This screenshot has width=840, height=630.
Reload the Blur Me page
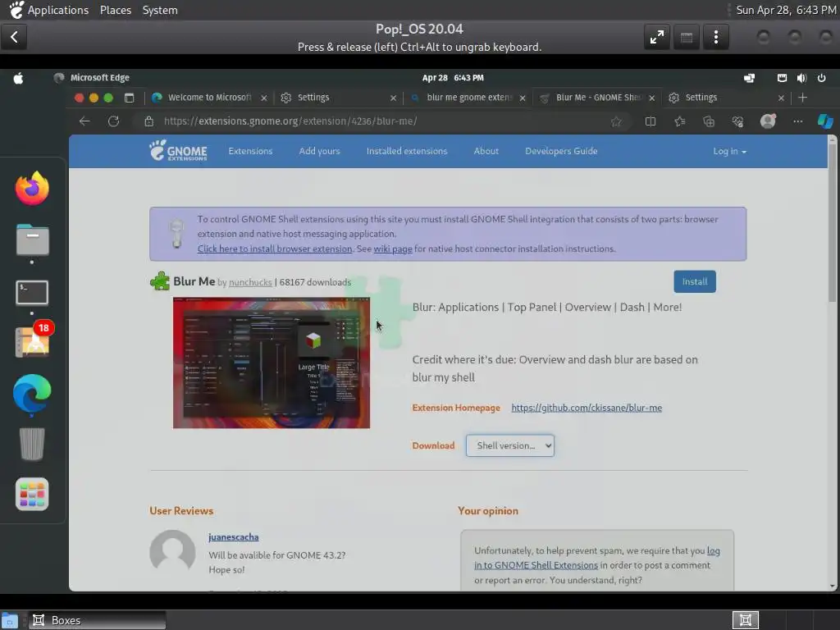coord(113,121)
